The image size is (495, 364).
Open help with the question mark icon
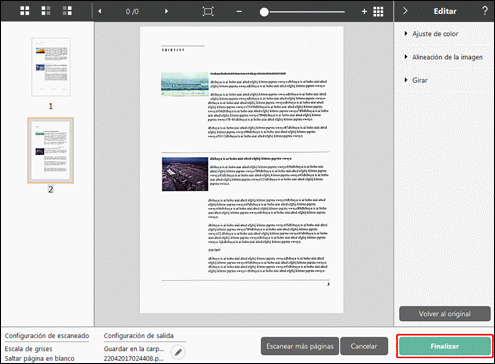pyautogui.click(x=485, y=11)
